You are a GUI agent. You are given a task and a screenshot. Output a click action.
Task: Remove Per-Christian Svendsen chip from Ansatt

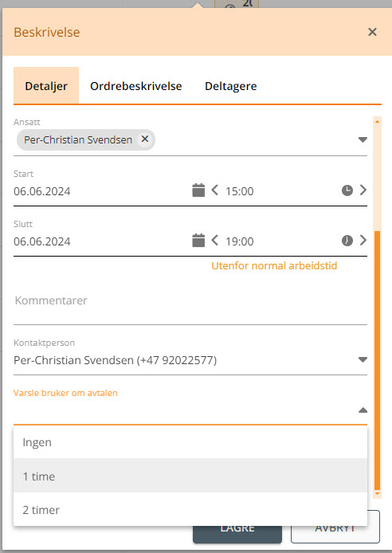coord(145,139)
